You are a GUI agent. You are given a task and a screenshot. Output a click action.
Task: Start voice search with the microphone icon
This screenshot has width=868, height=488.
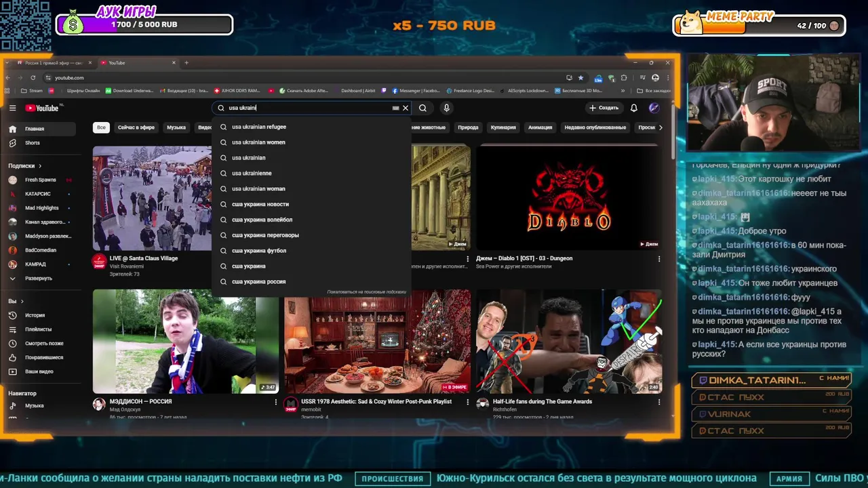click(446, 108)
